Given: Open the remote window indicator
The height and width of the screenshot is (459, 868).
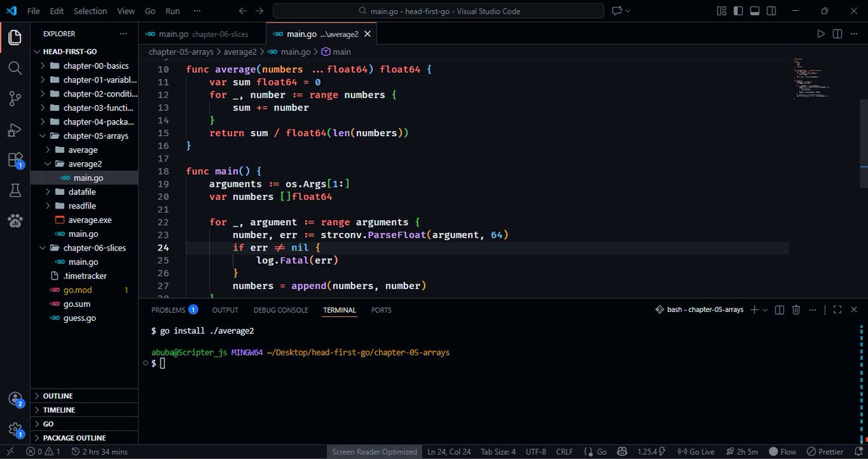Looking at the screenshot, I should (10, 452).
